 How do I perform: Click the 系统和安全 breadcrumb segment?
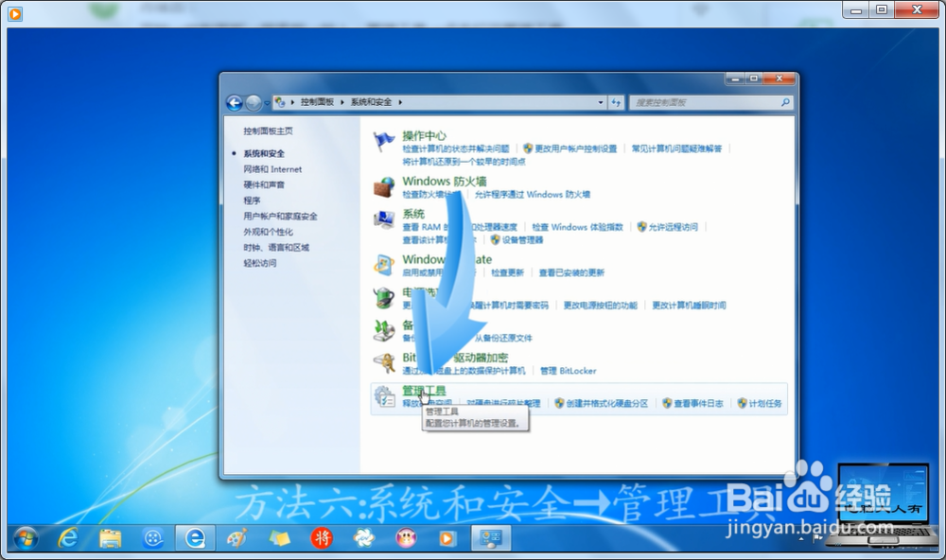(371, 102)
